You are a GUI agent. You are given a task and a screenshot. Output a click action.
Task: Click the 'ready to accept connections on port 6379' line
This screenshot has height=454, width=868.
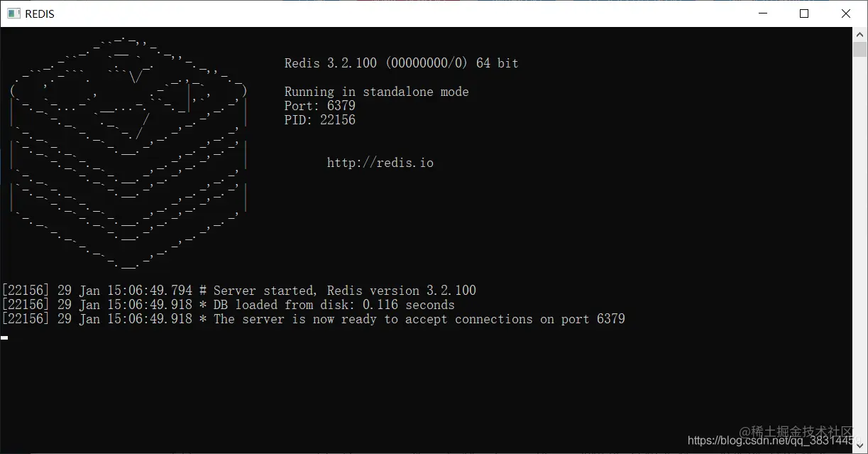313,319
